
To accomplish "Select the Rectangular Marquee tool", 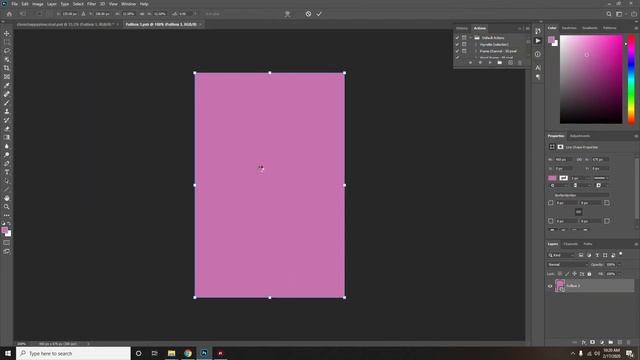I will coord(7,42).
